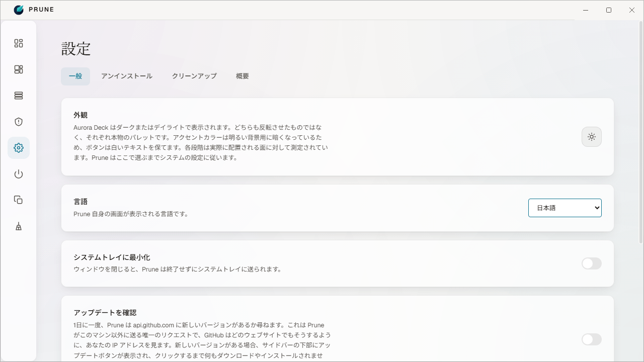Open the shield alert icon in sidebar
Image resolution: width=644 pixels, height=362 pixels.
pyautogui.click(x=19, y=122)
